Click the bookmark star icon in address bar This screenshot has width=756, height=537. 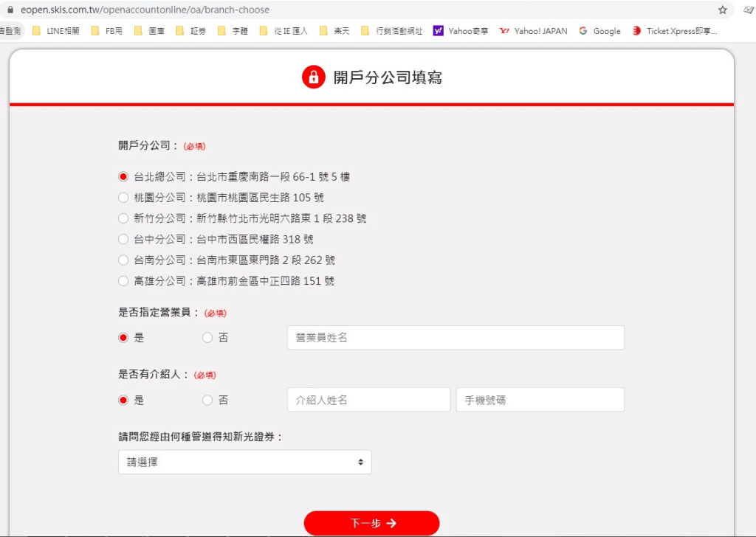click(x=722, y=10)
